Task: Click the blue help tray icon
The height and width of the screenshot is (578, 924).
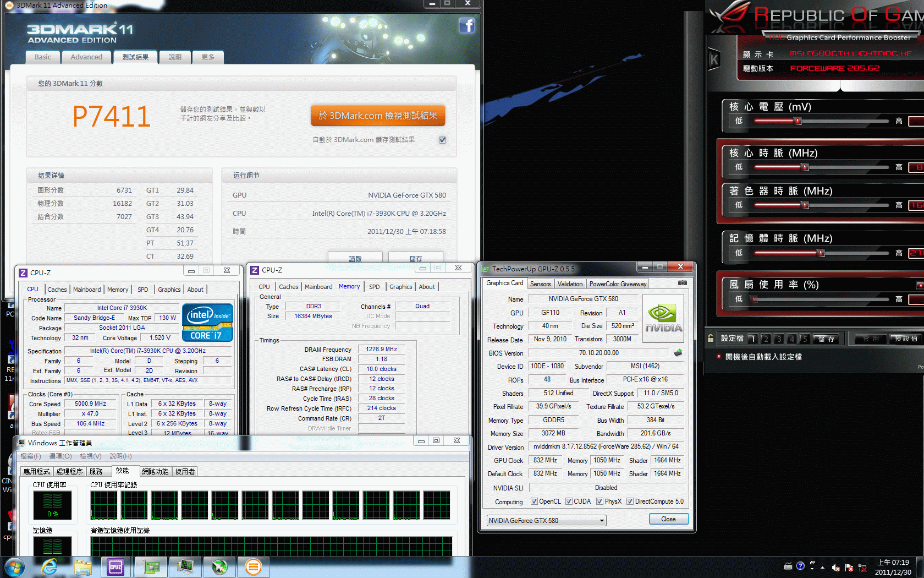Action: coord(800,565)
